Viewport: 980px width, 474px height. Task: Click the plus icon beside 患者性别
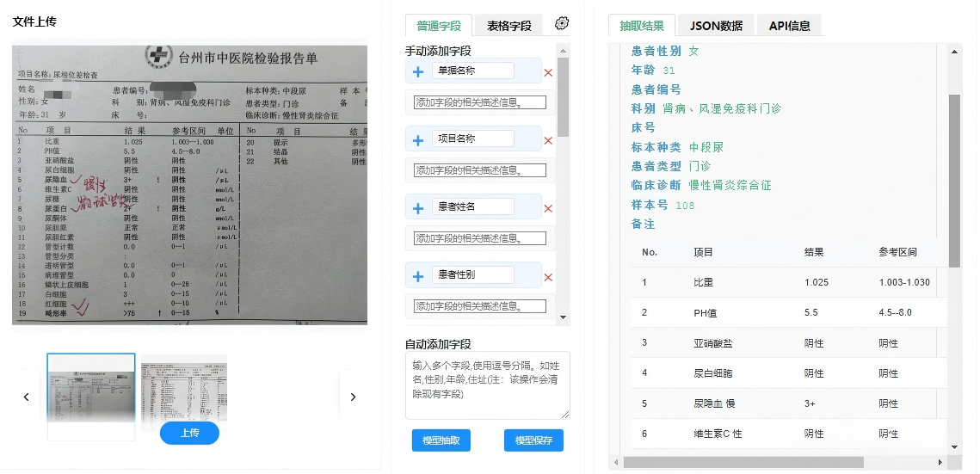pos(418,275)
